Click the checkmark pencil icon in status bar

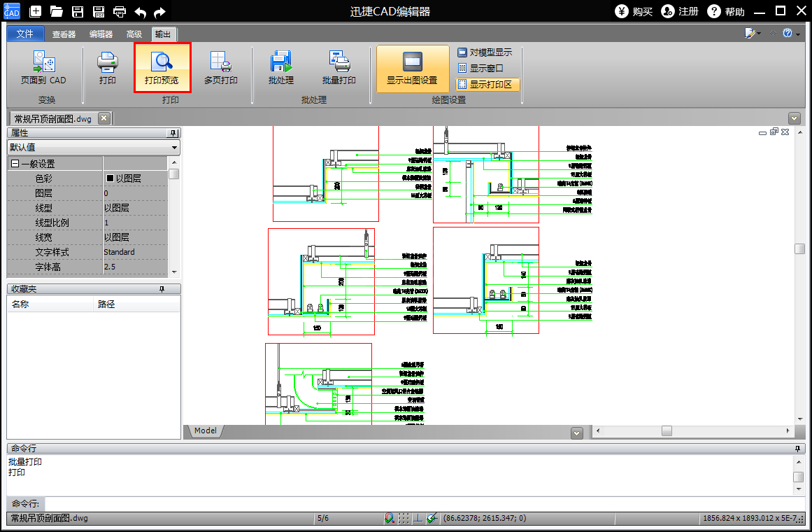[432, 518]
